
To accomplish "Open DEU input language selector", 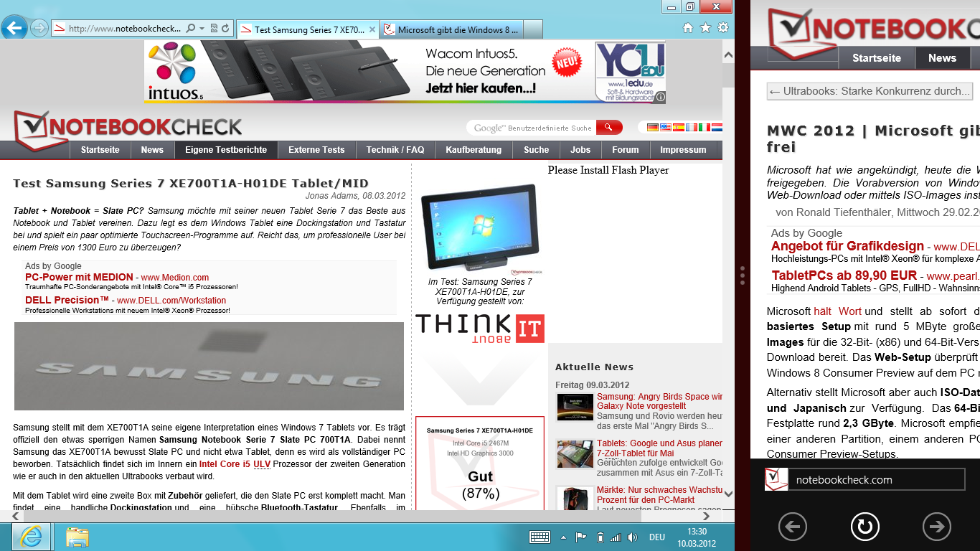I will coord(657,537).
